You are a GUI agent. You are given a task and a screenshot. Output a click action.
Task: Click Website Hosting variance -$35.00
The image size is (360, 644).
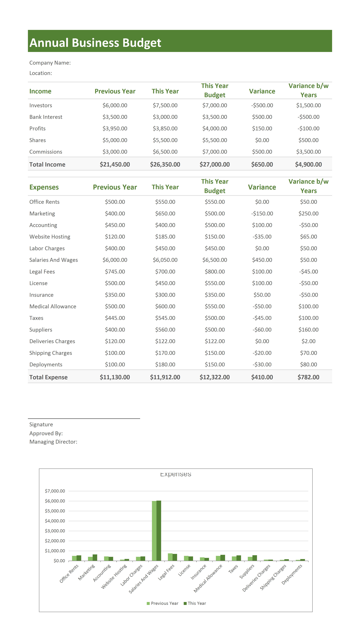262,237
